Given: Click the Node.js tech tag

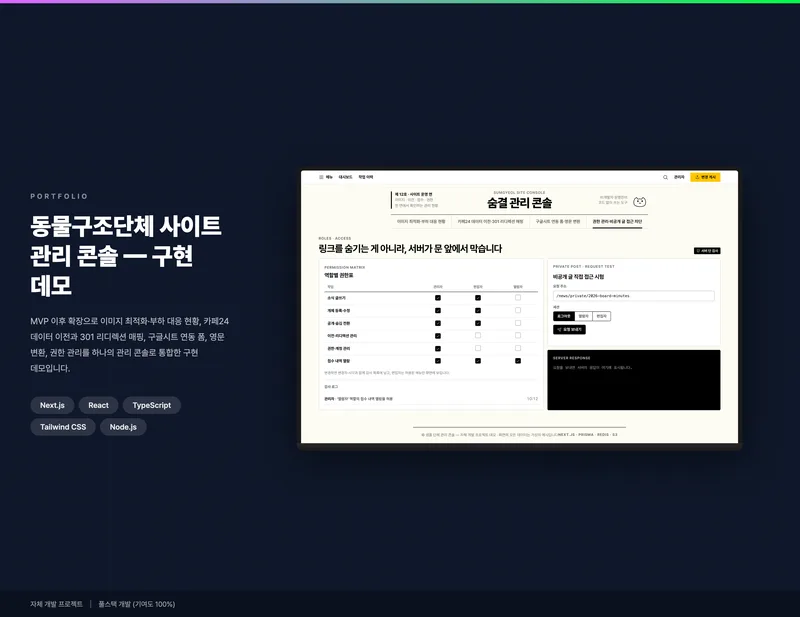Looking at the screenshot, I should [x=123, y=427].
